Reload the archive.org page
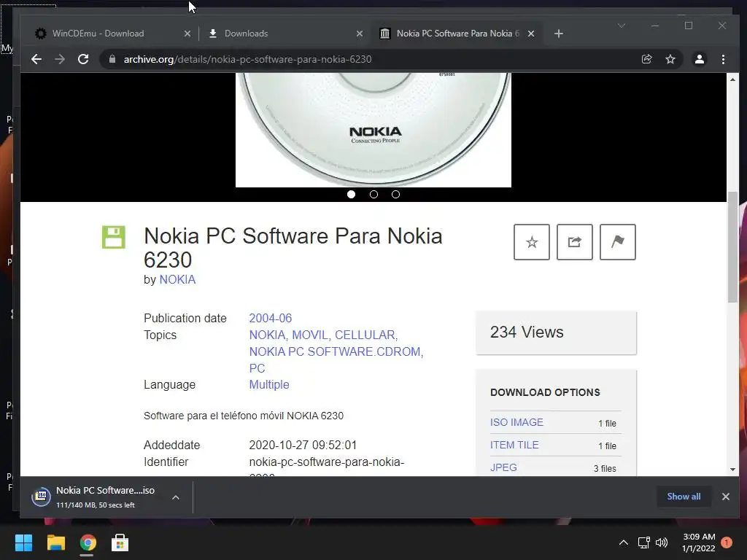This screenshot has width=747, height=560. (x=83, y=59)
